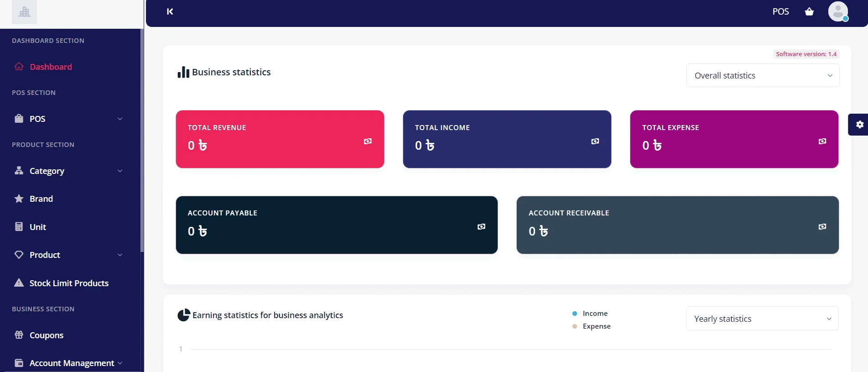Toggle the Income legend series
Image resolution: width=868 pixels, height=372 pixels.
point(590,314)
